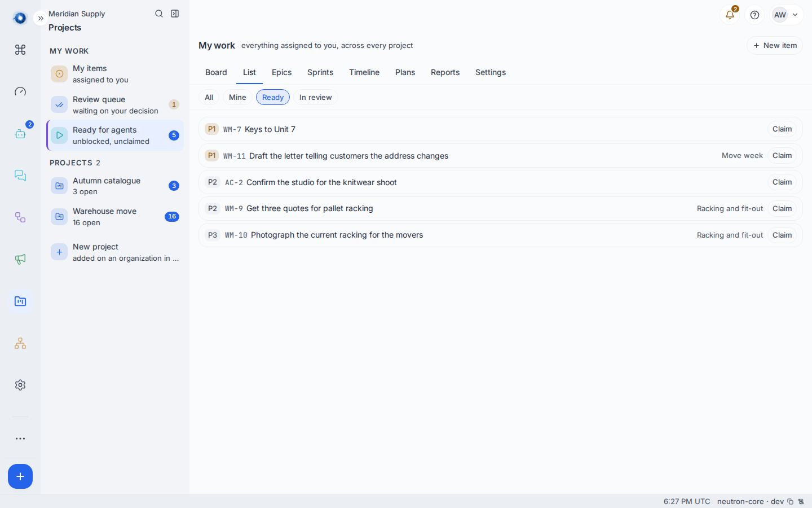The width and height of the screenshot is (812, 508).
Task: Select the Mine filter chip
Action: [x=237, y=97]
